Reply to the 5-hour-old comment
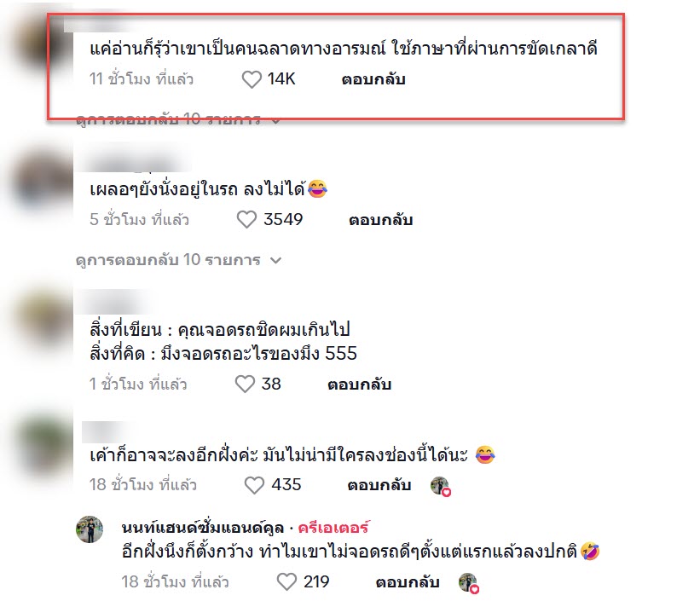The width and height of the screenshot is (700, 607). (x=380, y=220)
